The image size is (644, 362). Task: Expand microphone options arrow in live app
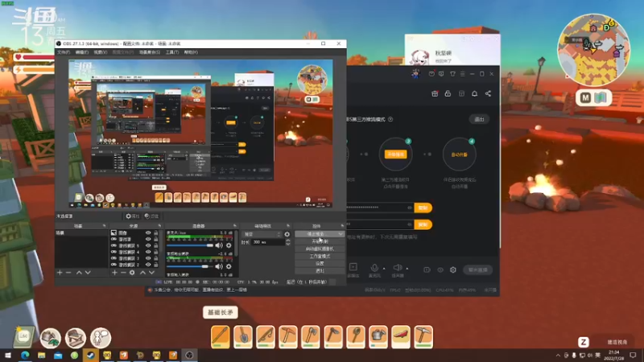point(384,269)
